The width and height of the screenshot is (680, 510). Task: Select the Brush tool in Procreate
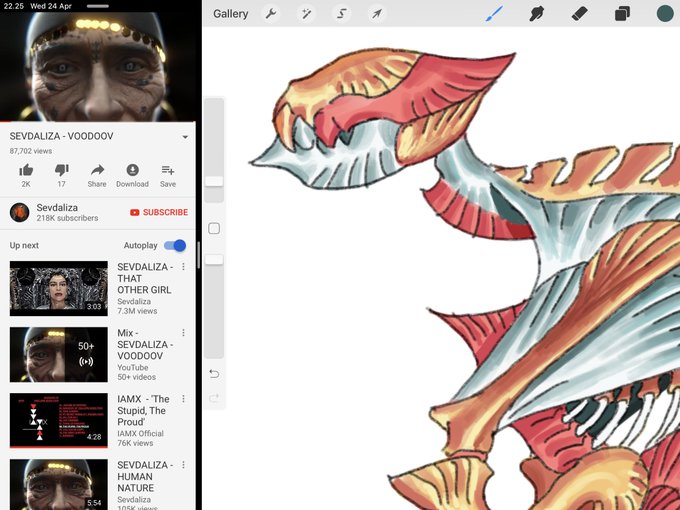pos(494,14)
